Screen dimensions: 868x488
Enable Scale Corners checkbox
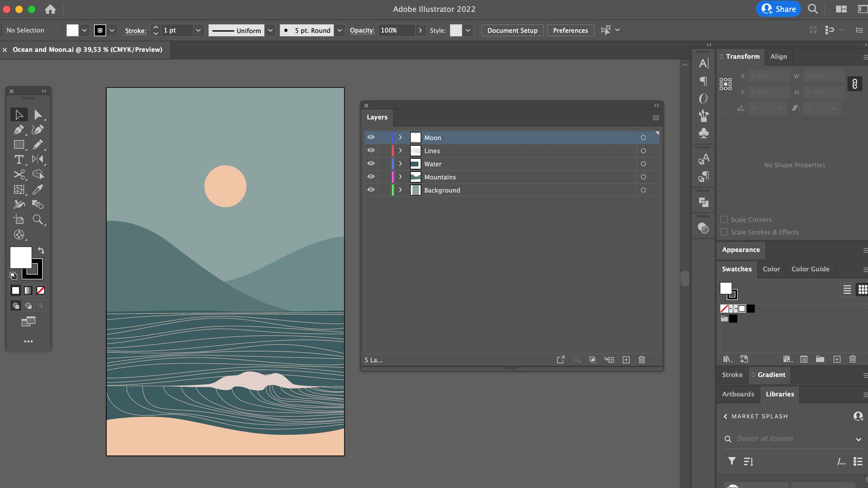point(724,220)
